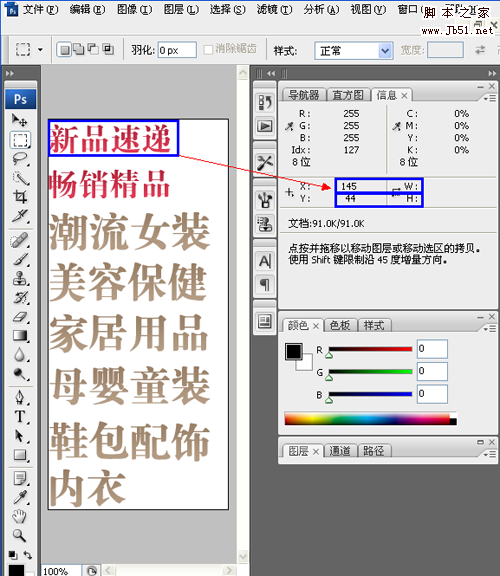Open the Info panel options menu

[x=489, y=98]
